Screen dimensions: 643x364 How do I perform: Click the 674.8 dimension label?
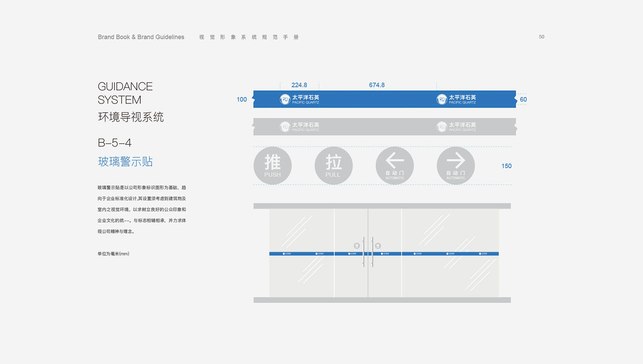point(377,85)
